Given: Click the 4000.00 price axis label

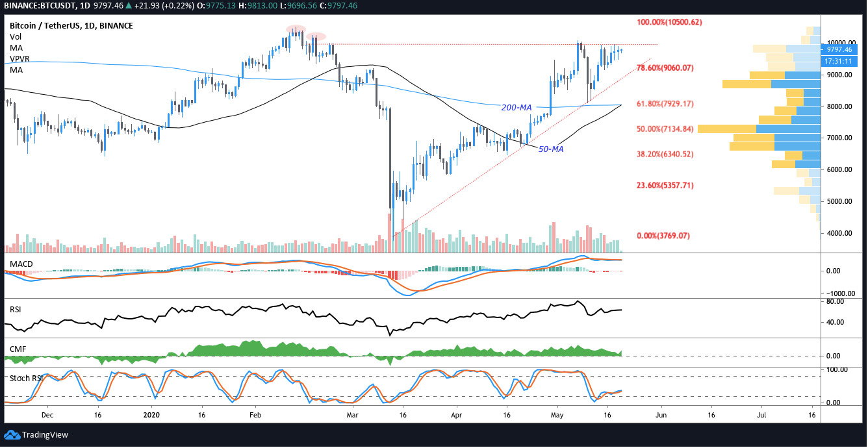Looking at the screenshot, I should (838, 234).
